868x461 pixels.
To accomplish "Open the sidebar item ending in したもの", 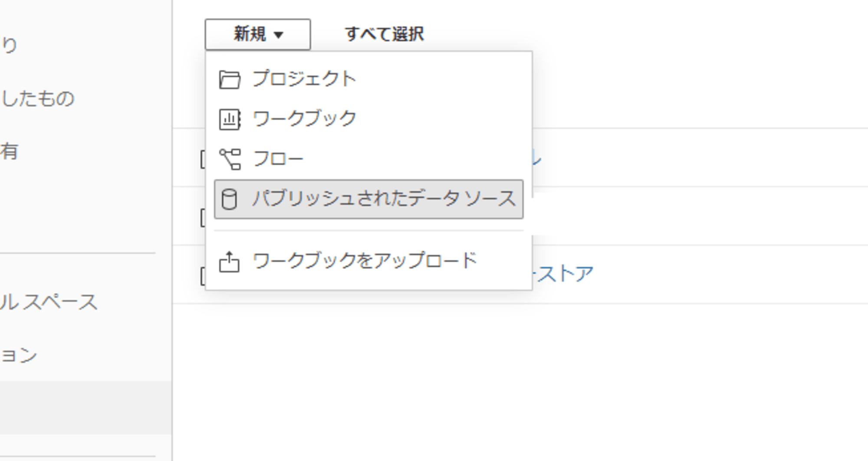I will [x=38, y=98].
